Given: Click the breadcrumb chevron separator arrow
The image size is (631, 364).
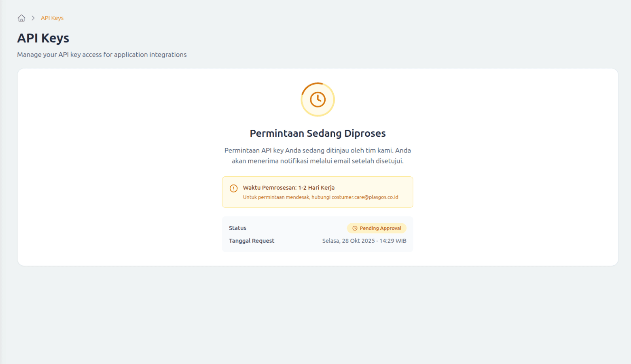Looking at the screenshot, I should 33,18.
